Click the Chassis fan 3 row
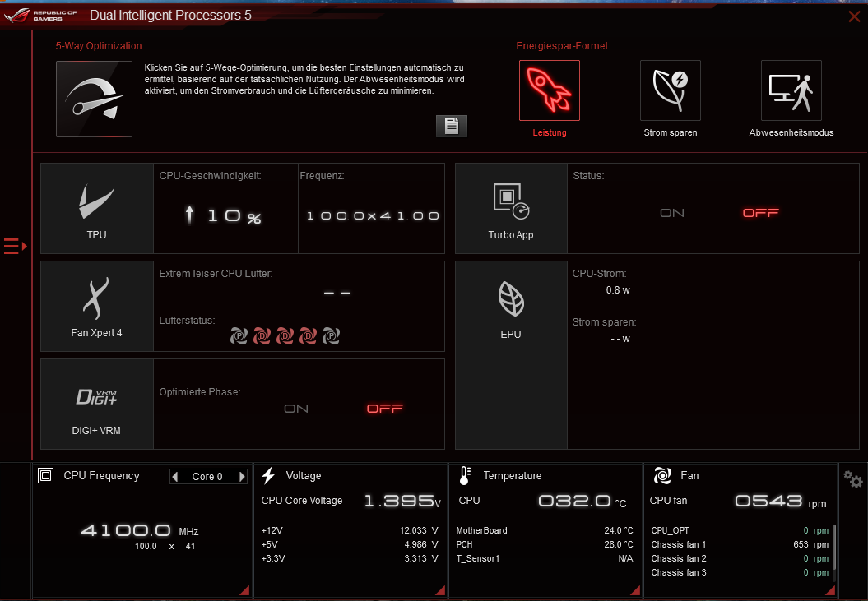This screenshot has height=601, width=868. click(740, 572)
